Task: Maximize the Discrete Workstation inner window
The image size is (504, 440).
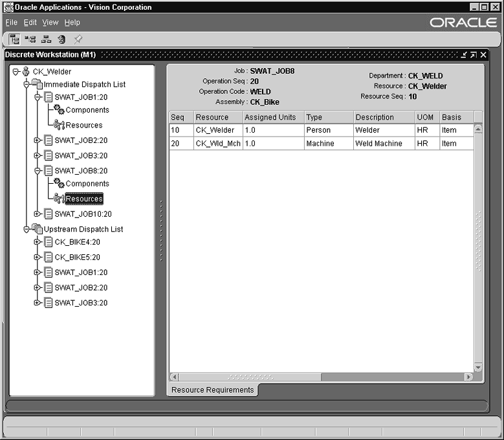Action: (x=473, y=54)
